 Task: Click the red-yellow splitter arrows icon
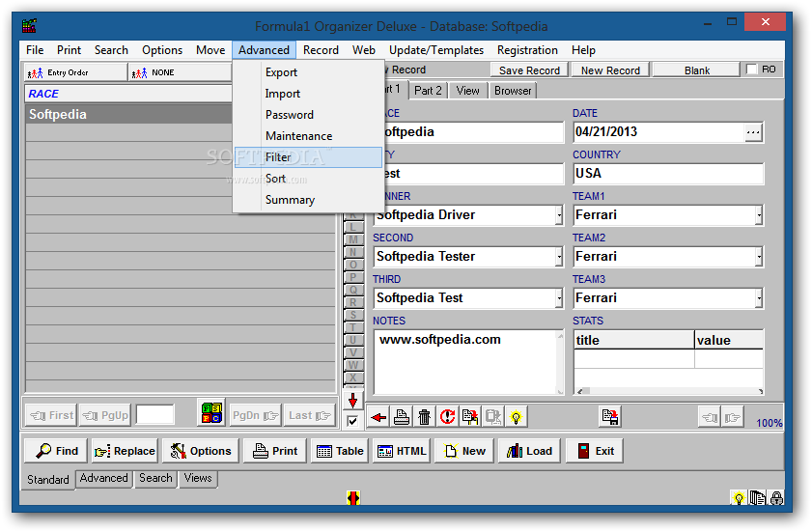pos(353,498)
